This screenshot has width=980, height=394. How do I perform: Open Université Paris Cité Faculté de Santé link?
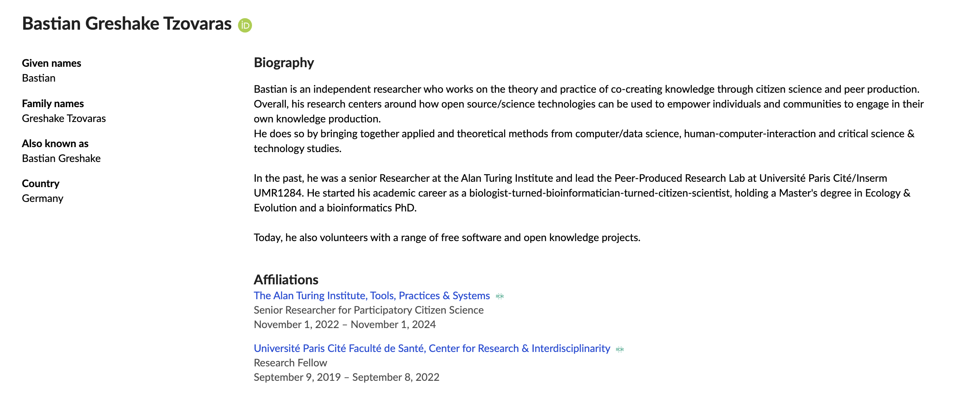coord(432,348)
